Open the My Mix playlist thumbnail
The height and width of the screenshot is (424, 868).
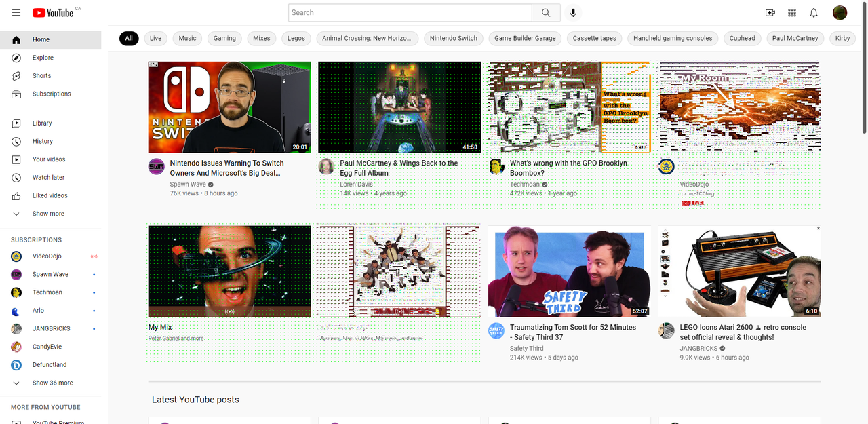click(230, 271)
